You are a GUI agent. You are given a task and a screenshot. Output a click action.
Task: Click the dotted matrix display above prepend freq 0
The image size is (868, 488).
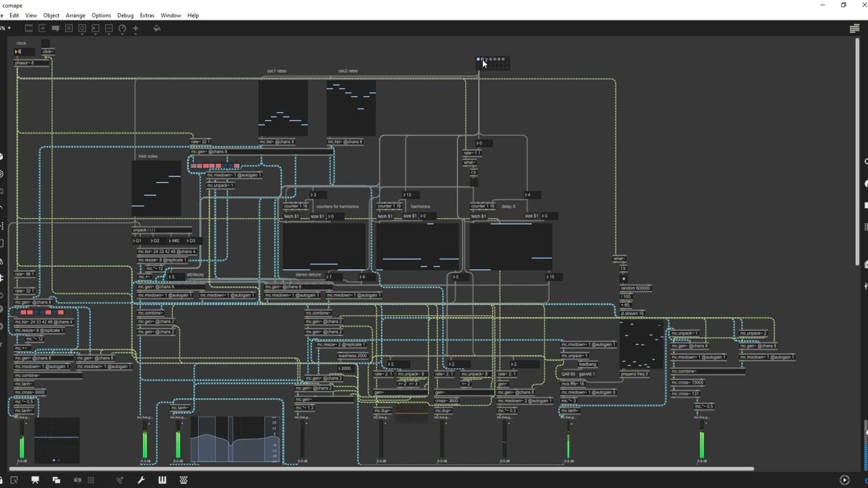642,344
